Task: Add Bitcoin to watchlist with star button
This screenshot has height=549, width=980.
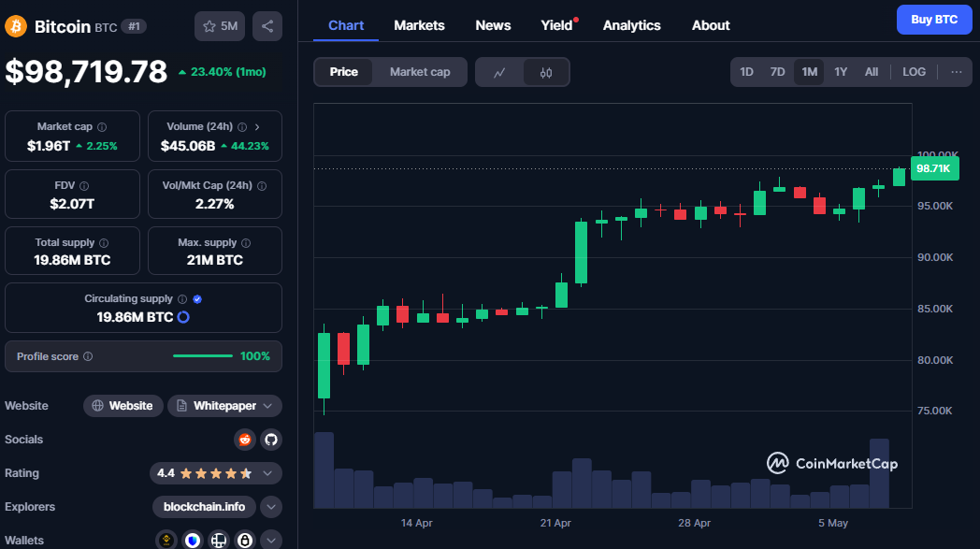Action: click(x=220, y=26)
